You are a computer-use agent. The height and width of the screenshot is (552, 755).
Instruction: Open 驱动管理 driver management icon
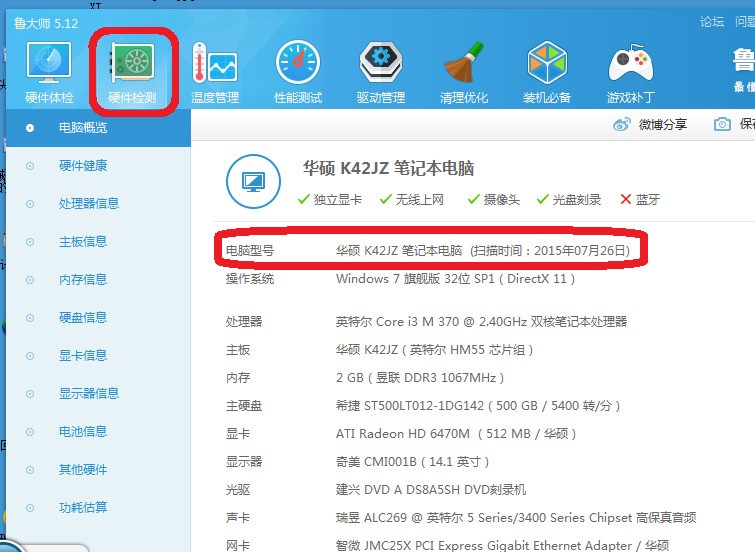tap(381, 72)
